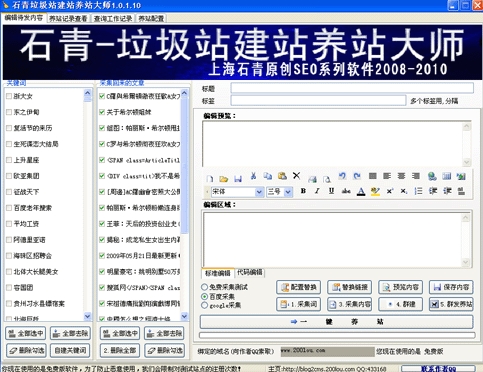Click the Open folder icon in editor toolbar
Image resolution: width=483 pixels, height=372 pixels.
pos(224,179)
